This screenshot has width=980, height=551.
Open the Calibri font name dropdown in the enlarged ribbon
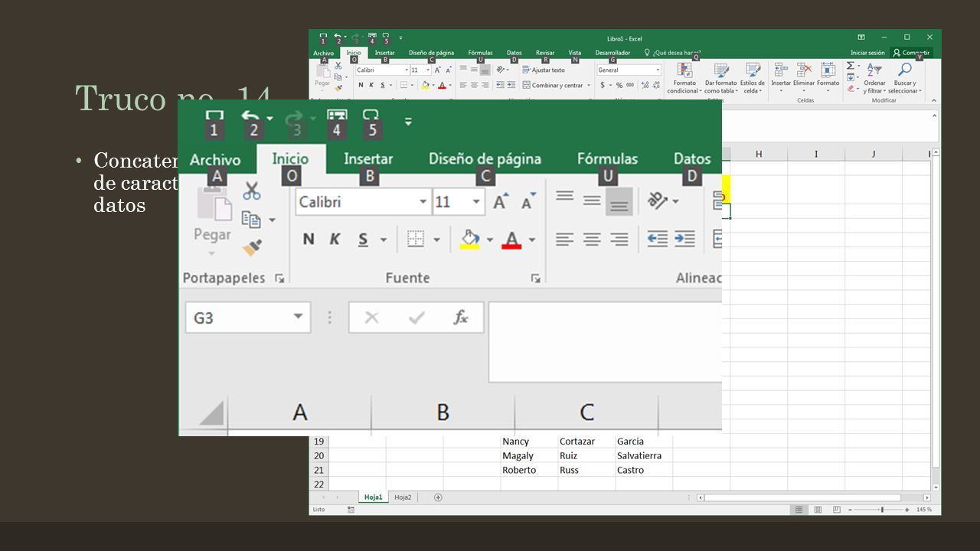click(x=423, y=202)
